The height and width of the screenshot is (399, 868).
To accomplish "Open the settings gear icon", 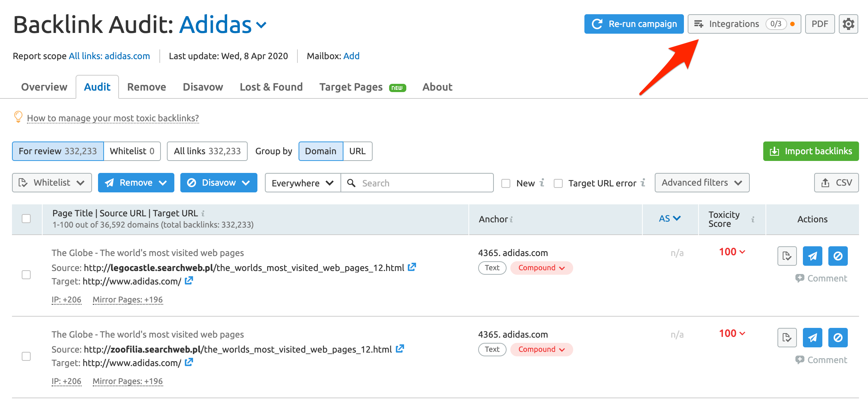I will (x=848, y=24).
